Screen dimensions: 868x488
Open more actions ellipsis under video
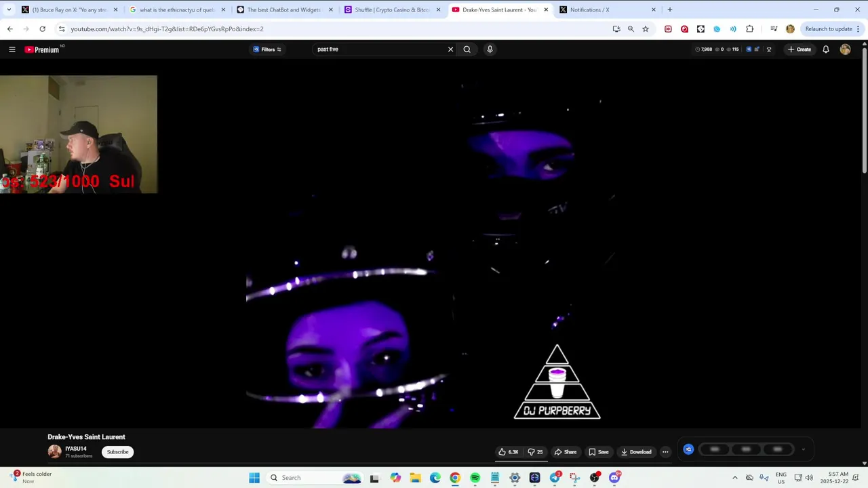(x=665, y=452)
